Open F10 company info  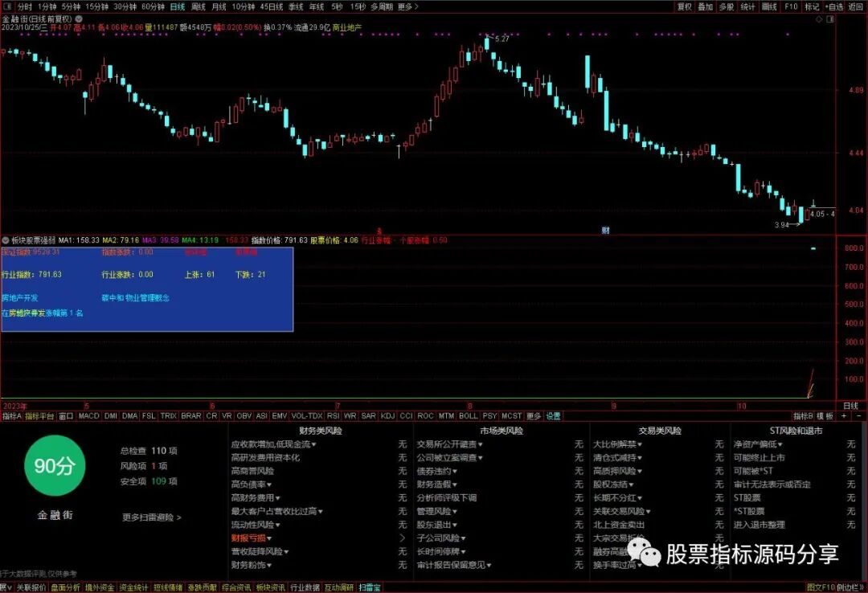(791, 6)
